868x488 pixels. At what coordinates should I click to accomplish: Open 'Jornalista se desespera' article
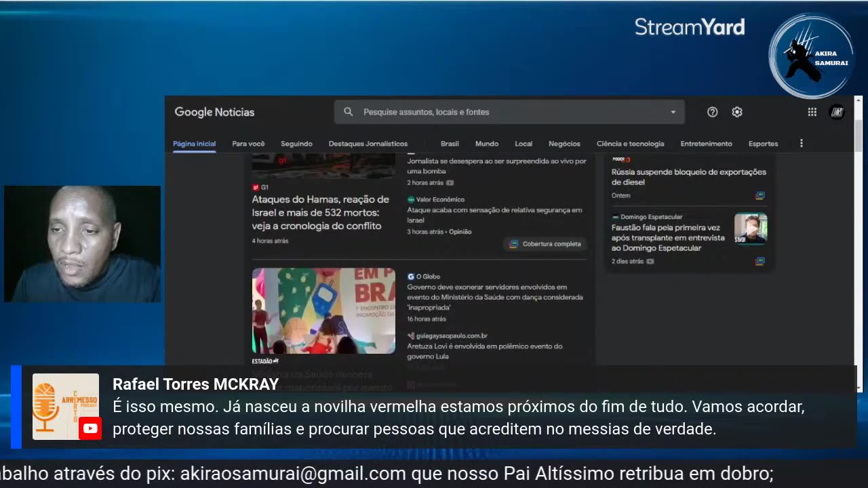[496, 166]
